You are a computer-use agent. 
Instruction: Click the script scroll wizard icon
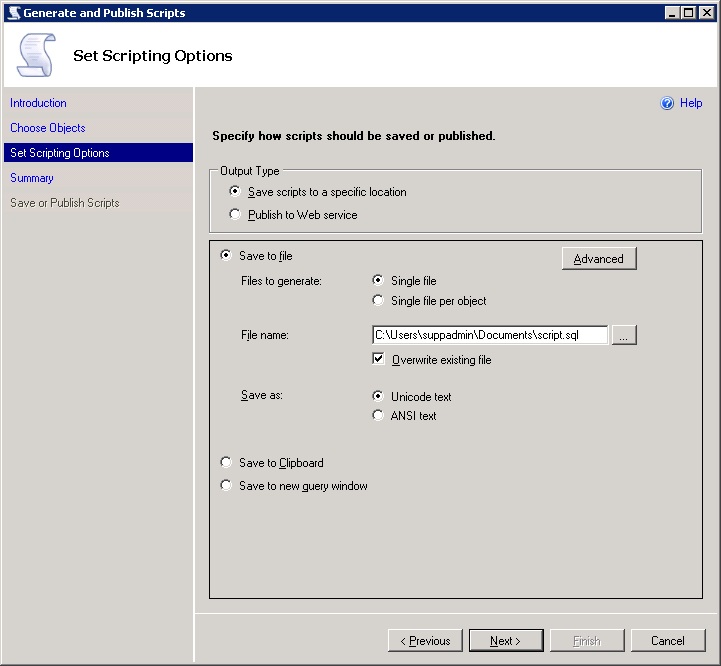36,55
